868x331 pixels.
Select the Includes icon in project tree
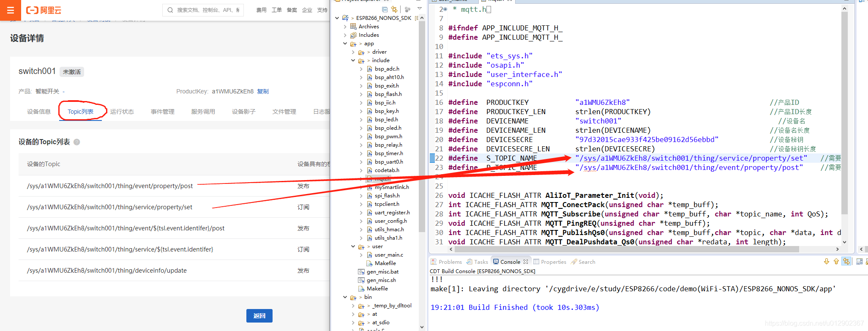(x=353, y=35)
